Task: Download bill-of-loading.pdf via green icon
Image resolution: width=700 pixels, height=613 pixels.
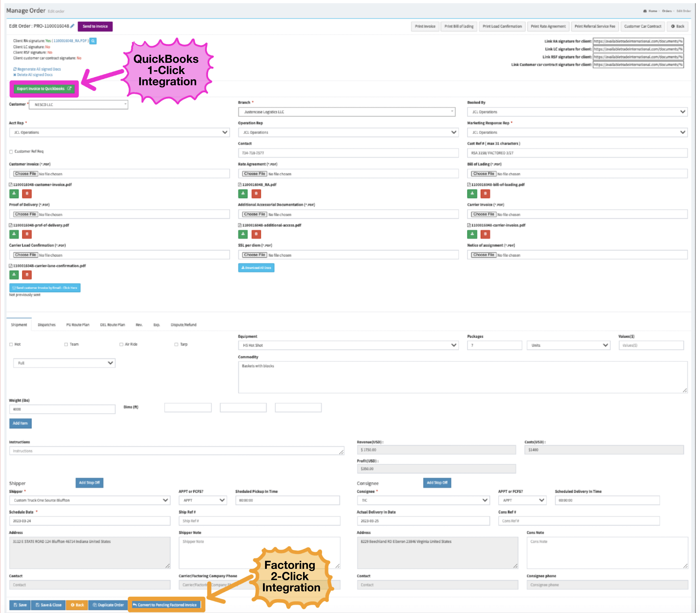Action: pyautogui.click(x=472, y=194)
